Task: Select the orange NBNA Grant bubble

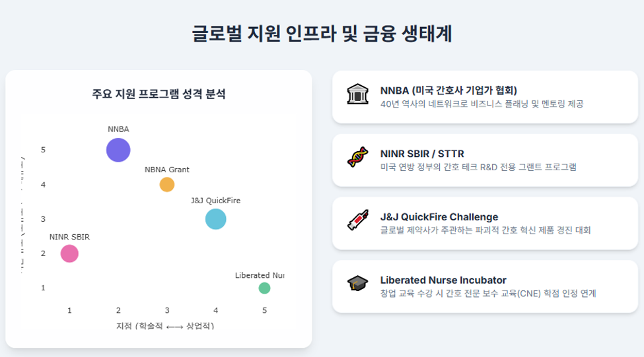Action: coord(166,185)
